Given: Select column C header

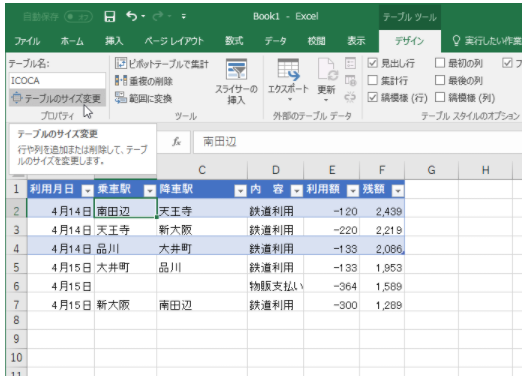Looking at the screenshot, I should pyautogui.click(x=202, y=170).
